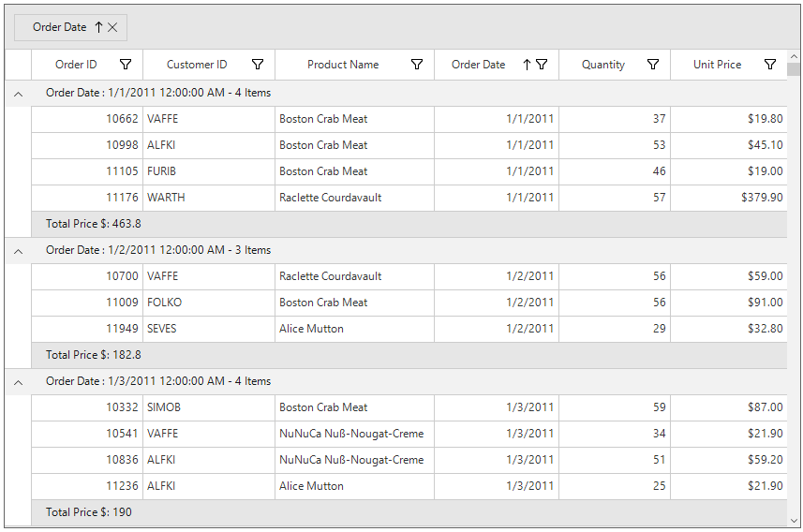803x532 pixels.
Task: Sort by the Customer ID column header
Action: (197, 65)
